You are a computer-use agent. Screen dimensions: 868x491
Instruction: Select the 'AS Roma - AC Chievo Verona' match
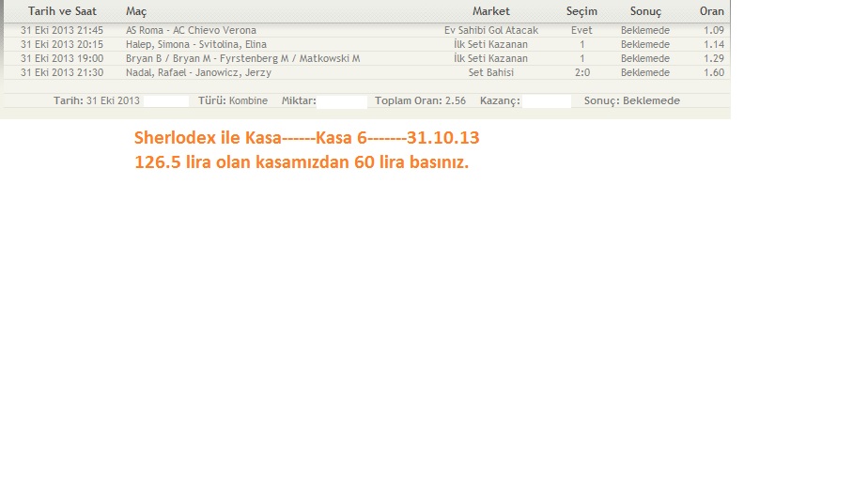[x=191, y=30]
